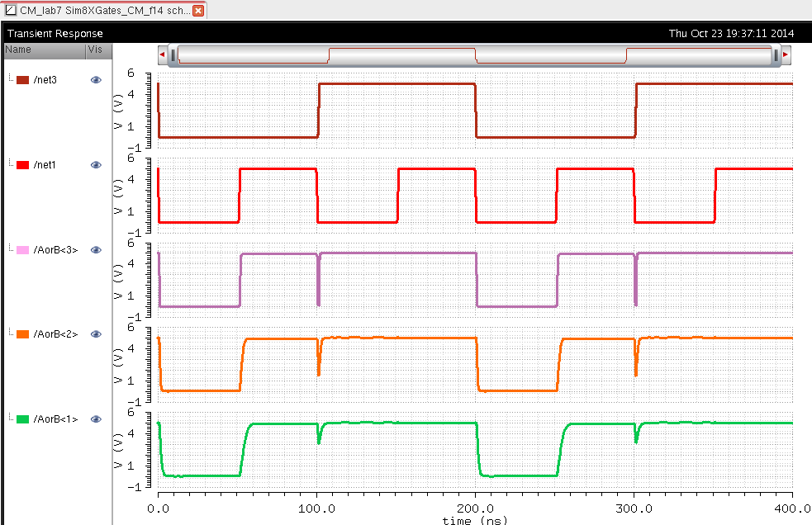Select the /net3 signal name
The image size is (812, 525).
45,80
